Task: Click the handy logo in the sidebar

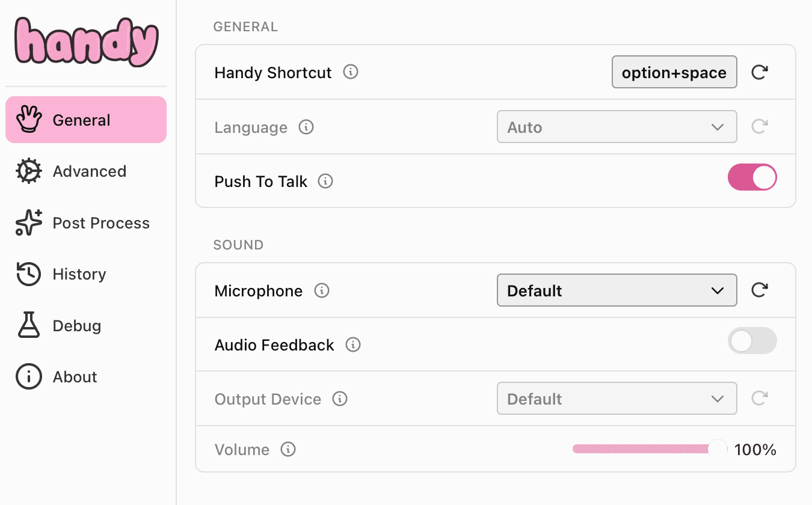Action: (x=87, y=41)
